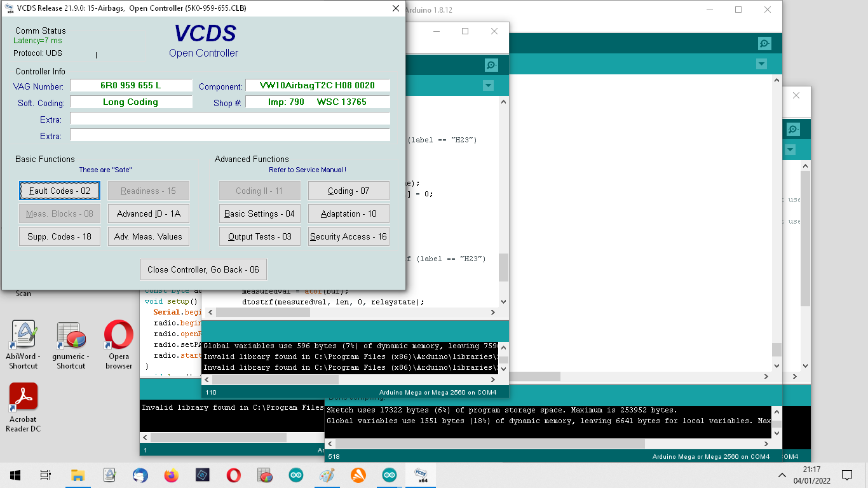Open Opera browser desktop icon
Screen dimensions: 868x488
[x=119, y=345]
